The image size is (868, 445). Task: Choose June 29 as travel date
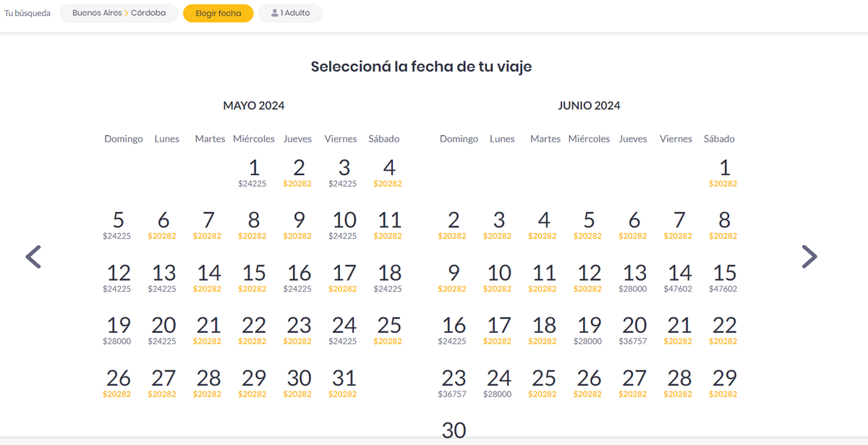(x=724, y=383)
